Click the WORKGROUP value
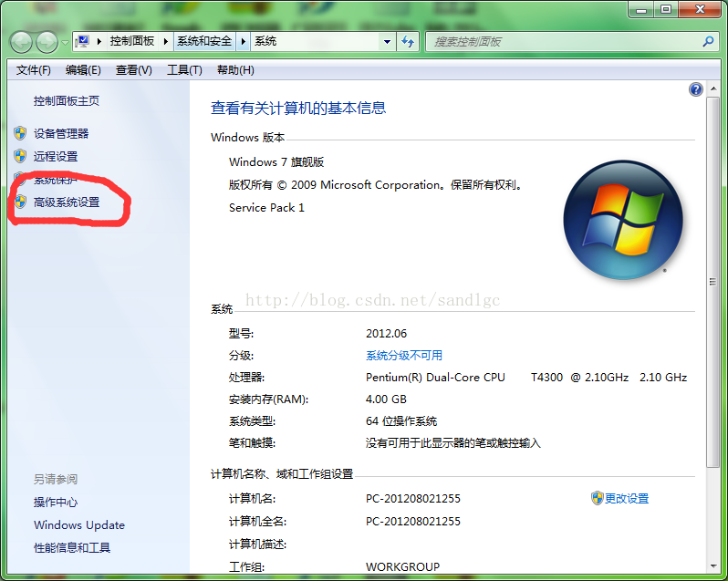This screenshot has height=581, width=728. click(402, 566)
